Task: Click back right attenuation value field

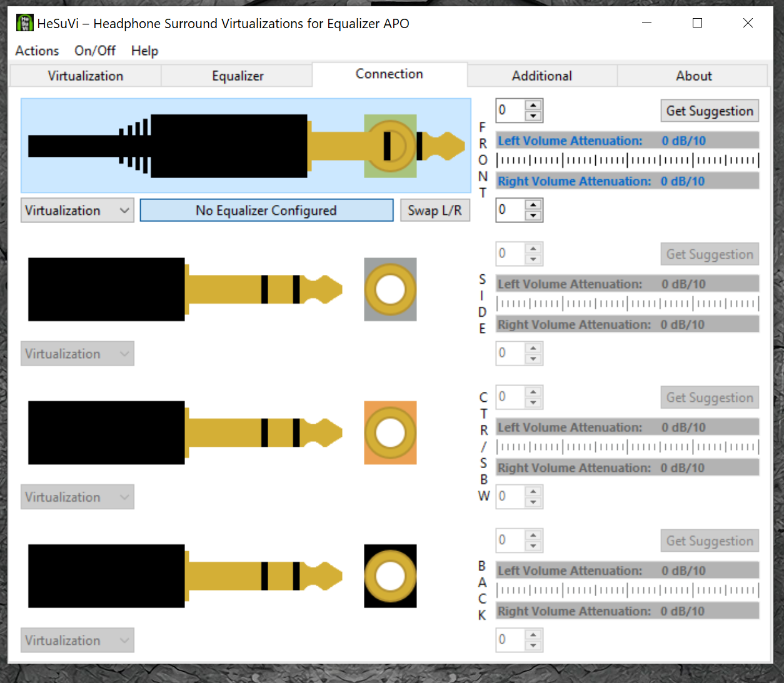Action: (511, 640)
